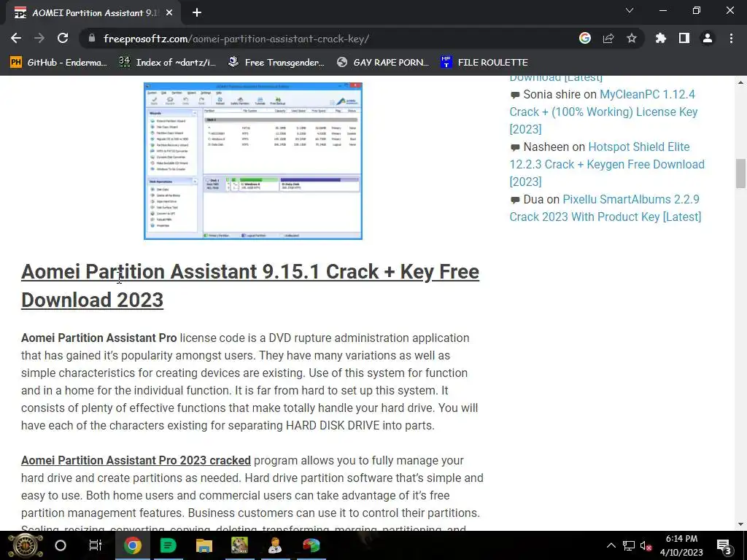Image resolution: width=747 pixels, height=560 pixels.
Task: Open the Sandboxie-style box icon on taskbar
Action: click(x=239, y=545)
